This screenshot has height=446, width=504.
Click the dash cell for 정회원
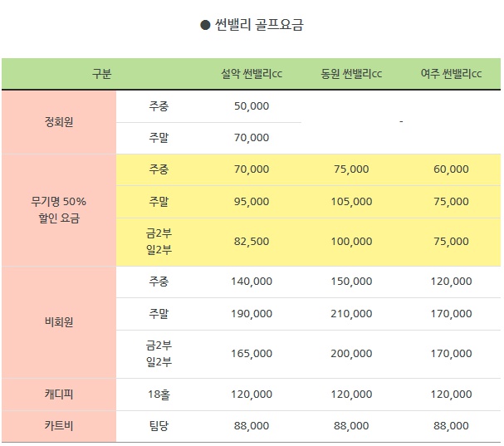tap(401, 121)
